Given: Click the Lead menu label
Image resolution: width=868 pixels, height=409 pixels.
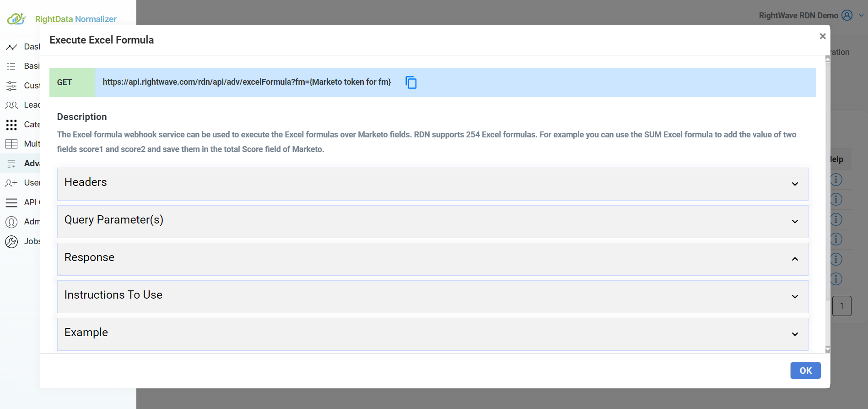Looking at the screenshot, I should point(32,105).
